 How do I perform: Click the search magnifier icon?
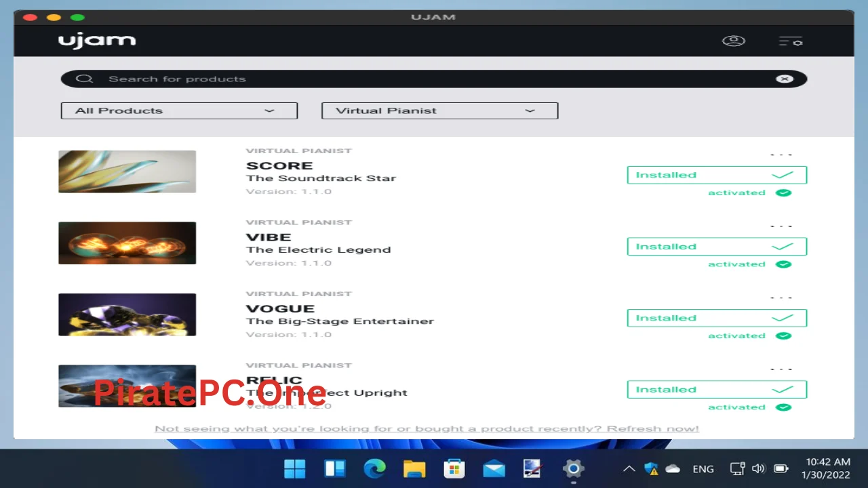[84, 79]
